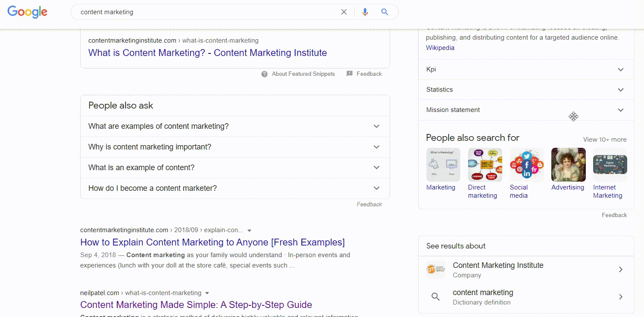Expand 'What is an example of content?'
This screenshot has width=644, height=317.
(235, 168)
